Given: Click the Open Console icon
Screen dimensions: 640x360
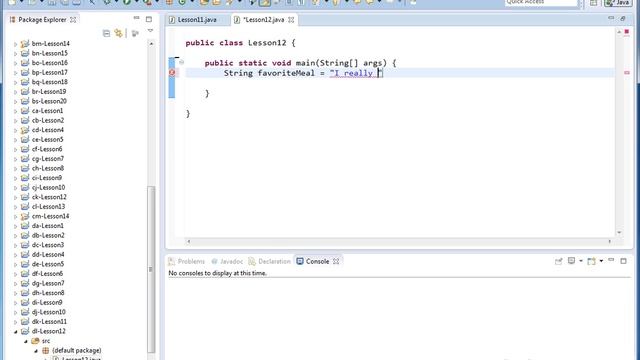Looking at the screenshot, I should tap(591, 261).
